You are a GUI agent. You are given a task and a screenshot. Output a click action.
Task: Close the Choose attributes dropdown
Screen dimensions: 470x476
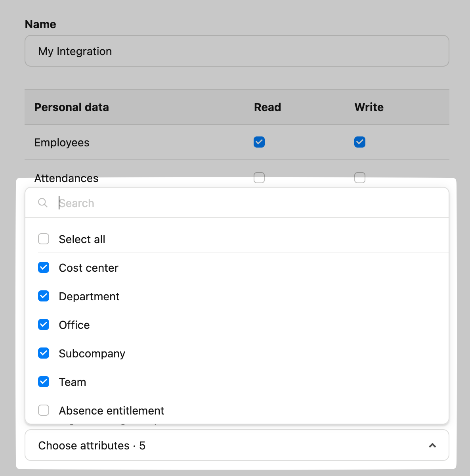coord(236,445)
